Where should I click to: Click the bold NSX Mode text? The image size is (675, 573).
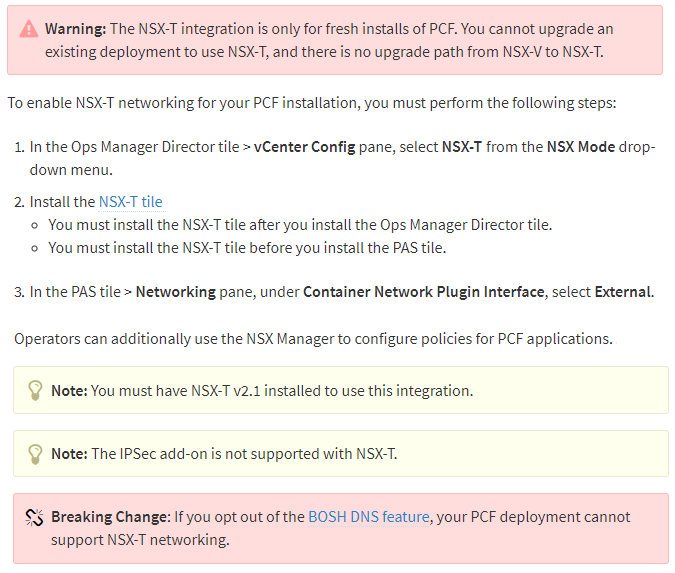click(581, 147)
